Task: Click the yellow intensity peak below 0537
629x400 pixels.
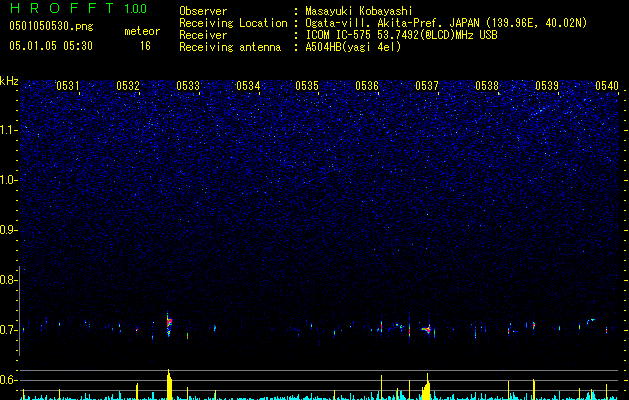Action: [x=426, y=387]
